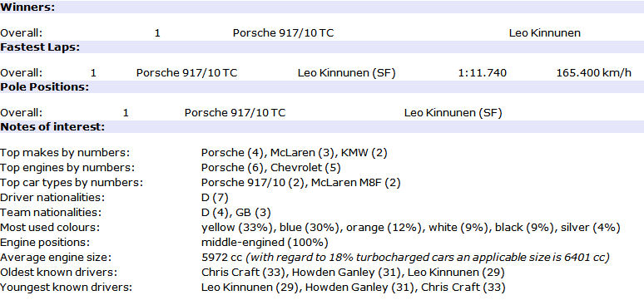This screenshot has height=305, width=644.
Task: Select Team nationalities D (4), GB (3)
Action: pyautogui.click(x=236, y=213)
